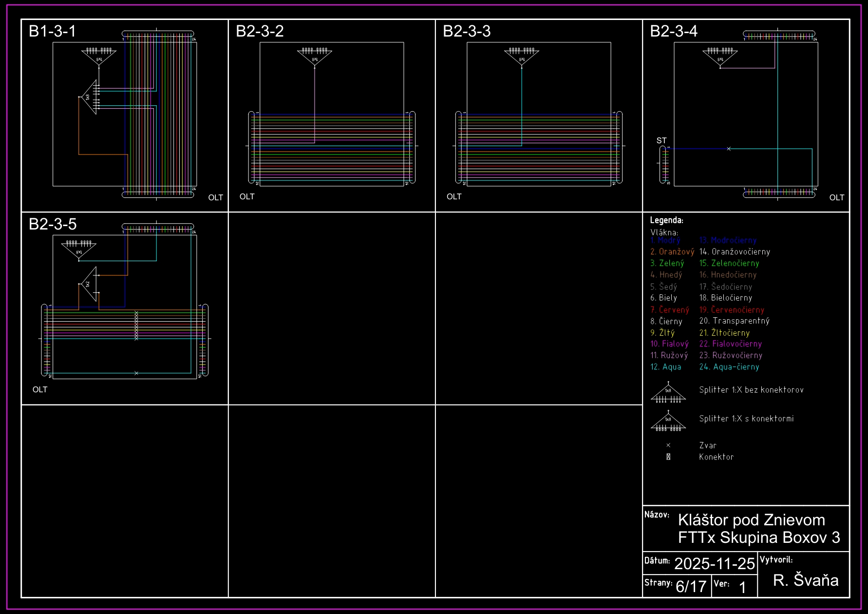
Task: Click the ST label in box B2-3-4
Action: coord(661,140)
